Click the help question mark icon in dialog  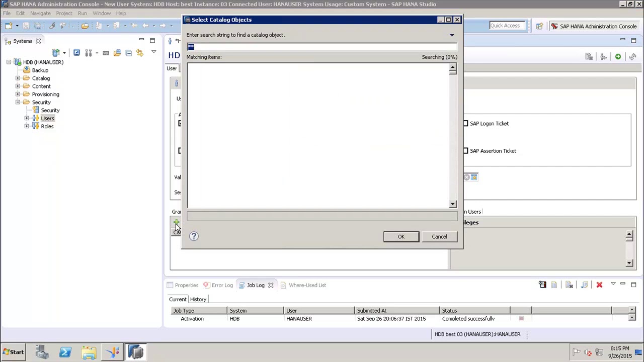point(194,236)
